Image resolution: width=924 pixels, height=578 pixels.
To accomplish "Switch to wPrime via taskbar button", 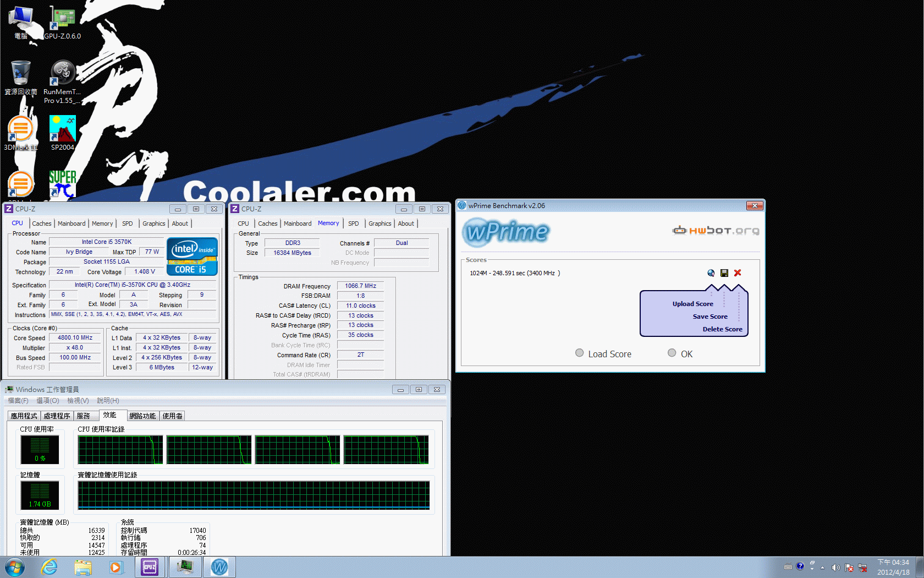I will click(219, 567).
